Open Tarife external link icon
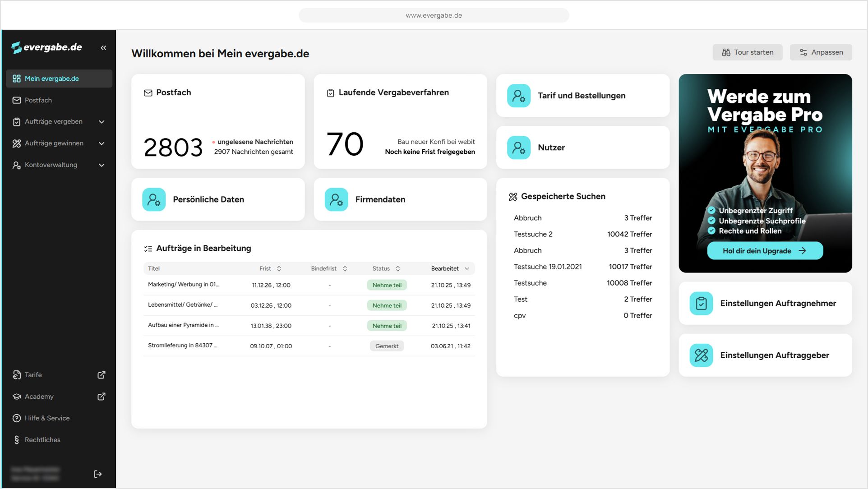 pos(102,375)
